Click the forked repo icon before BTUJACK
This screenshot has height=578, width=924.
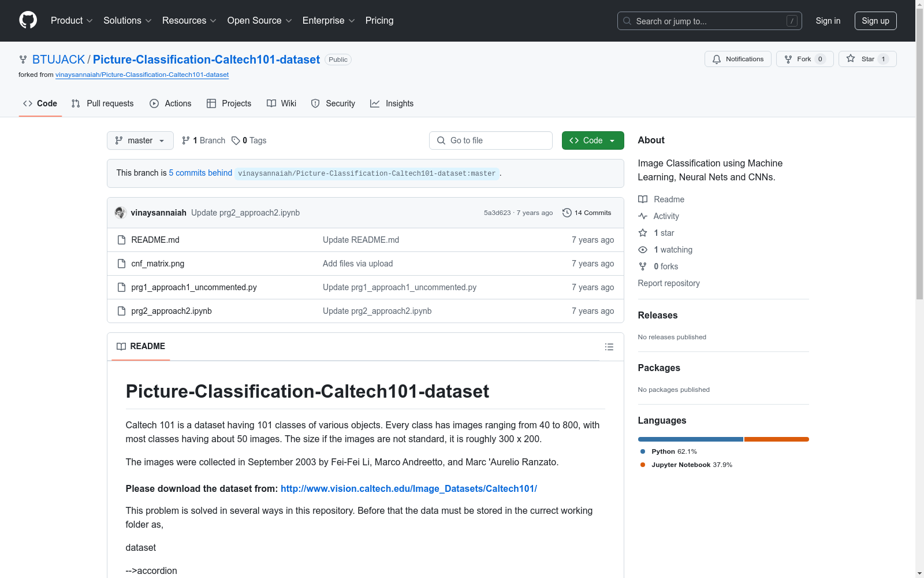pyautogui.click(x=23, y=60)
